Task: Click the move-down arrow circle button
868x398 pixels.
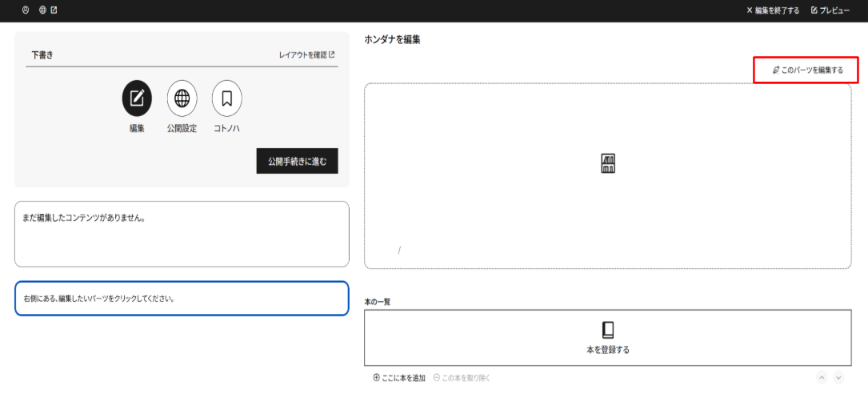Action: point(838,377)
